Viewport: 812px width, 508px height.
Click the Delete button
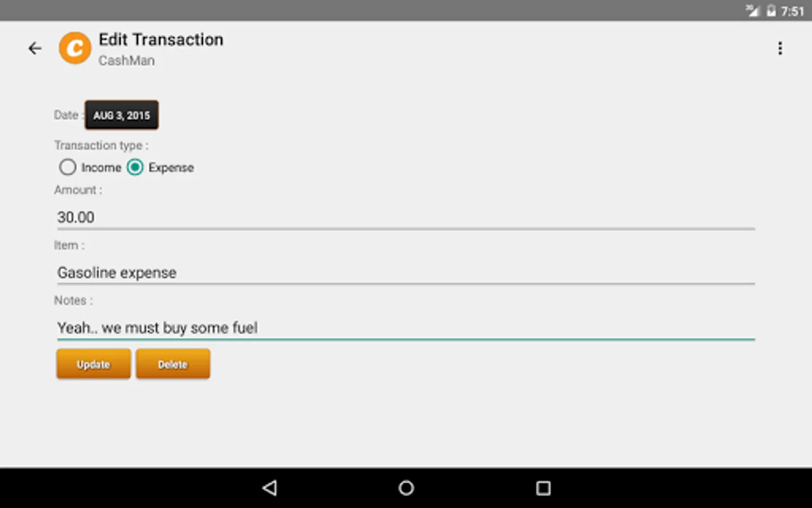coord(173,364)
